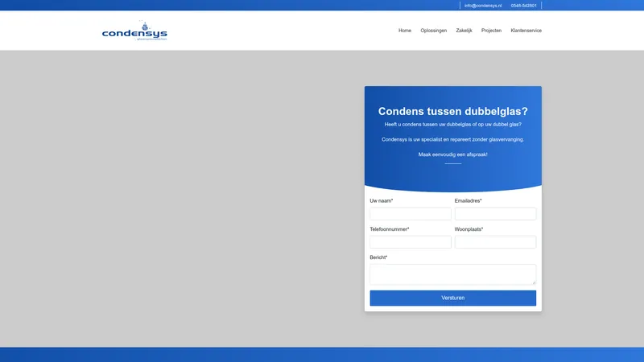Click the line 'Heeft u condens tussen uw dubbelglas'

pos(452,125)
